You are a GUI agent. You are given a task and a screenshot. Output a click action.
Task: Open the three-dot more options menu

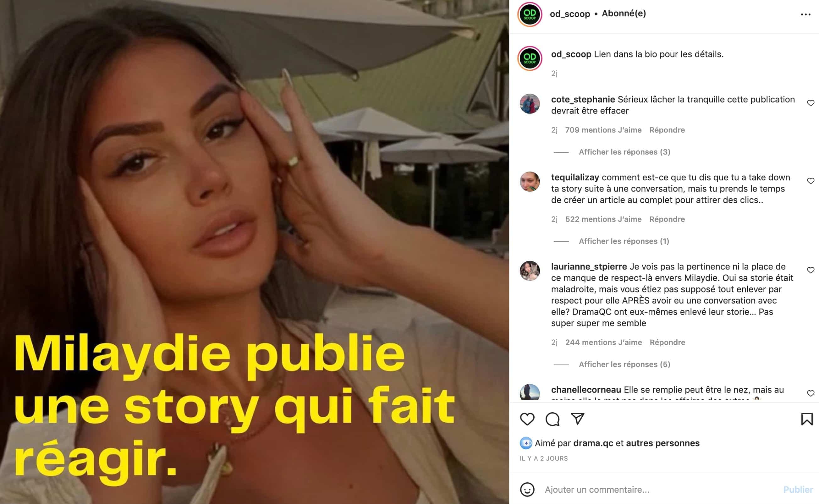pos(805,14)
